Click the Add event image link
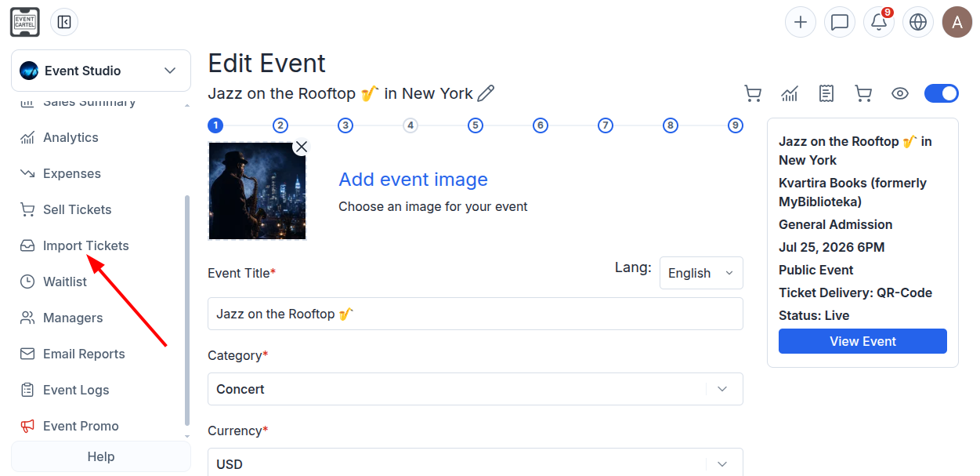This screenshot has height=476, width=980. pos(413,180)
